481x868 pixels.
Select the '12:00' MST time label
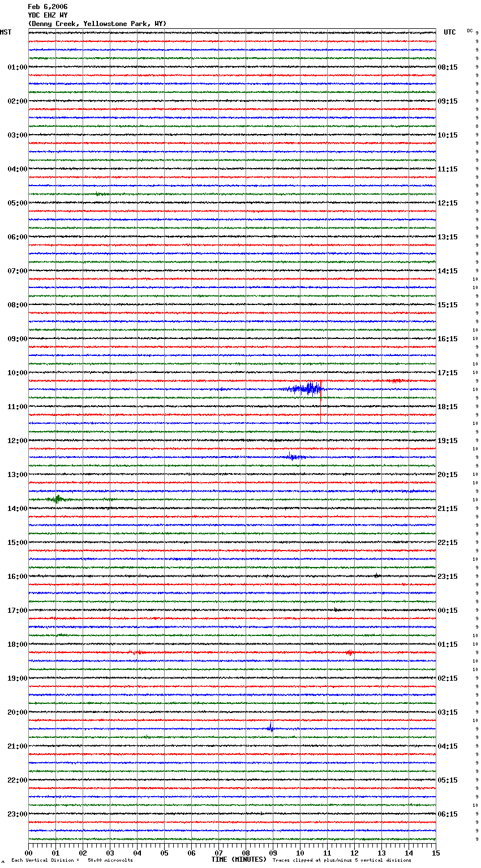(x=17, y=441)
